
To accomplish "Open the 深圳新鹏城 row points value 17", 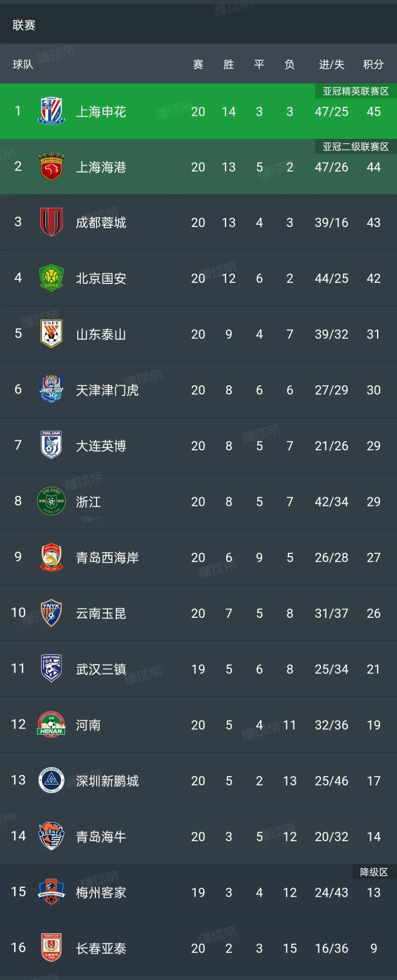I will coord(373,780).
